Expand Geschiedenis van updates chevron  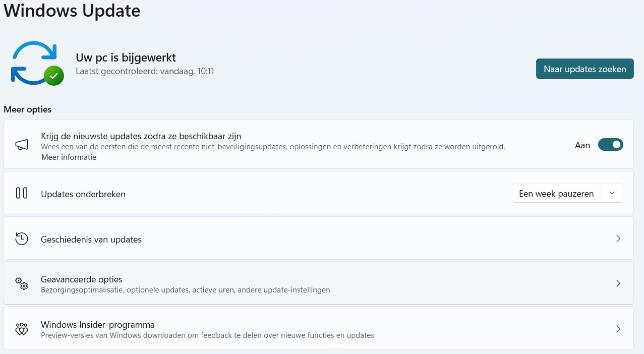(618, 239)
